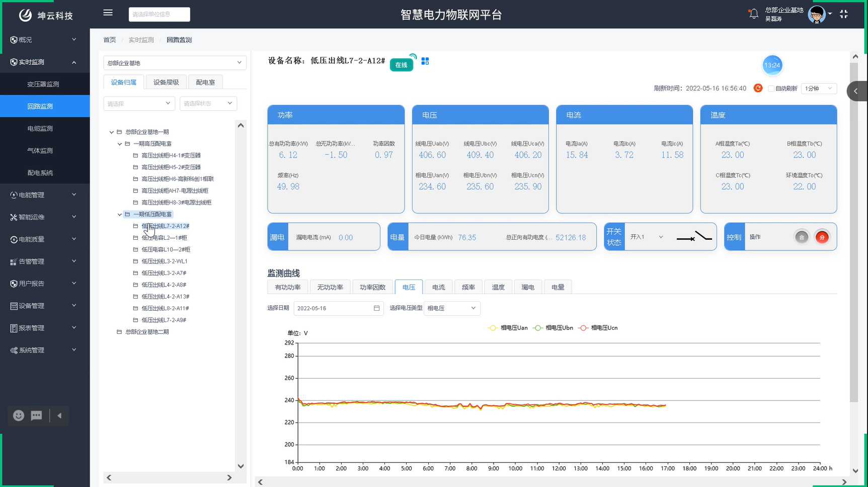Open the 1分钟 refresh interval dropdown
The height and width of the screenshot is (487, 868).
tap(819, 89)
